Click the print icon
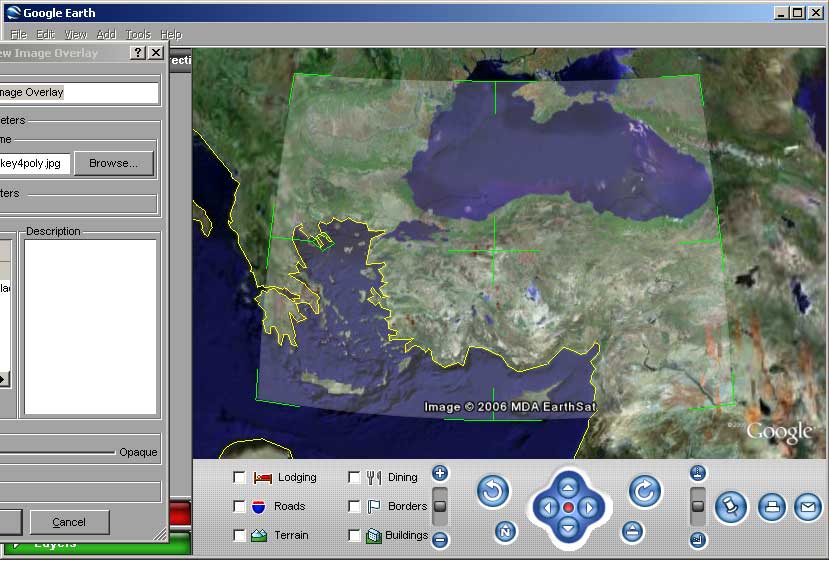829x561 pixels. point(772,507)
